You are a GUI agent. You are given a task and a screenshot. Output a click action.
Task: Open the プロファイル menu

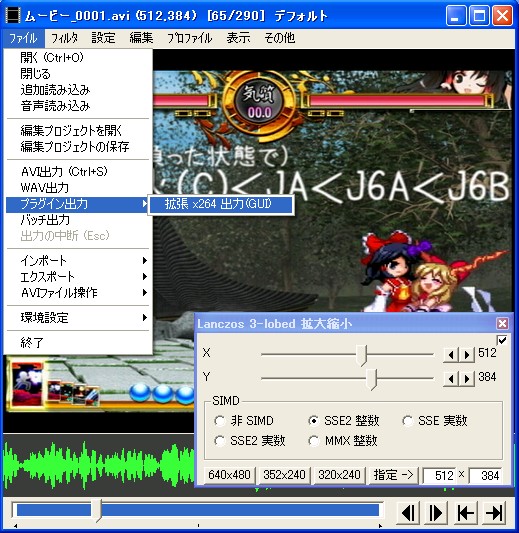[x=190, y=38]
